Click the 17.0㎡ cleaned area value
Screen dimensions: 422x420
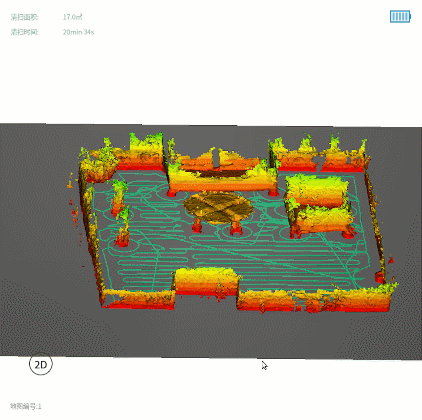tap(72, 17)
